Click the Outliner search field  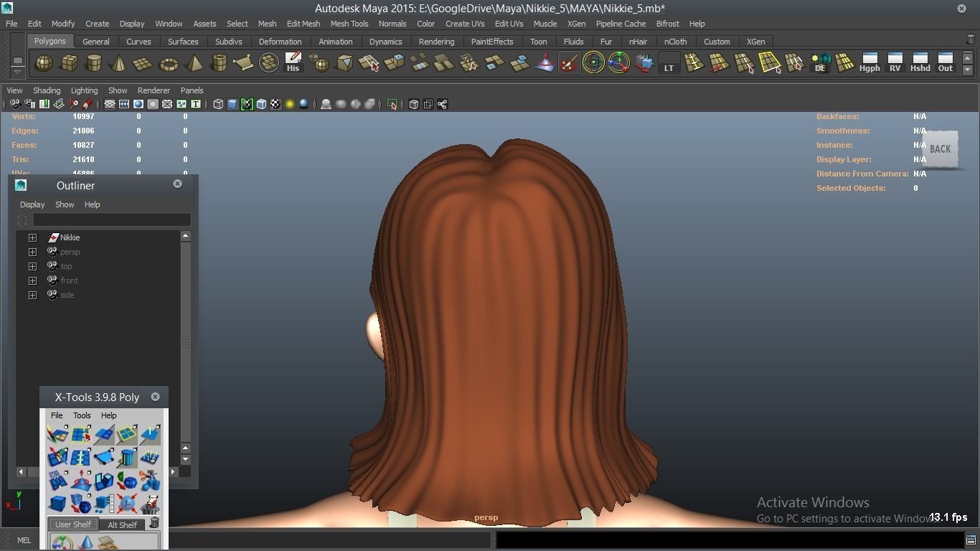coord(112,220)
